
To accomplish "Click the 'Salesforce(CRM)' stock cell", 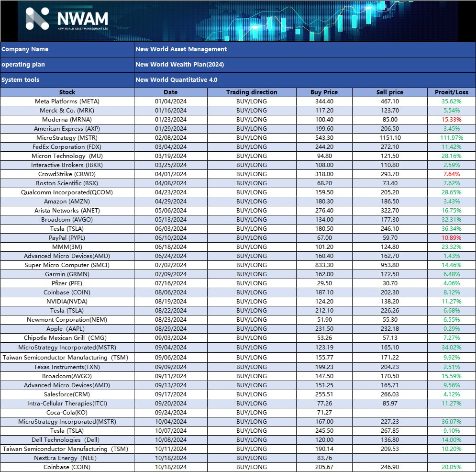I will pos(67,394).
